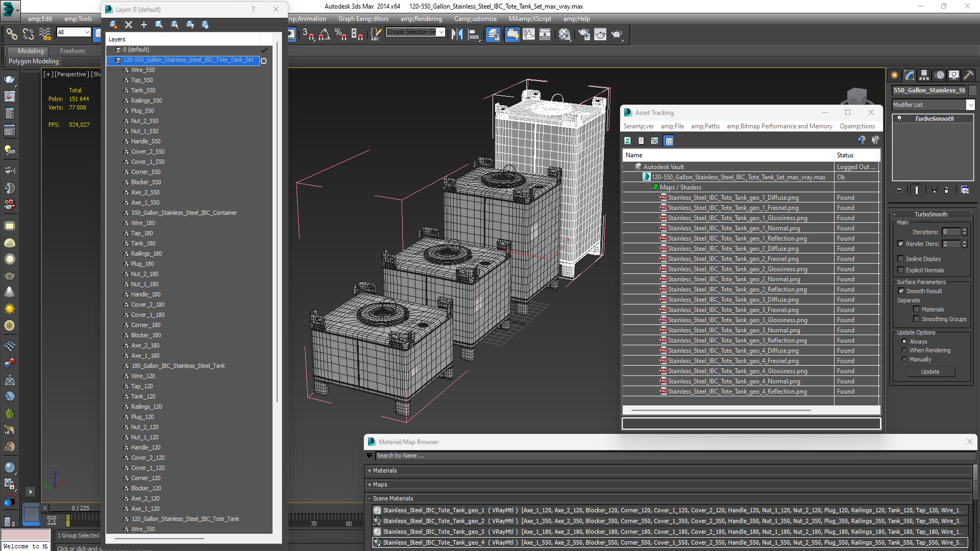Click the help button in Layer dialog
Screen dimensions: 980x551
(x=253, y=9)
